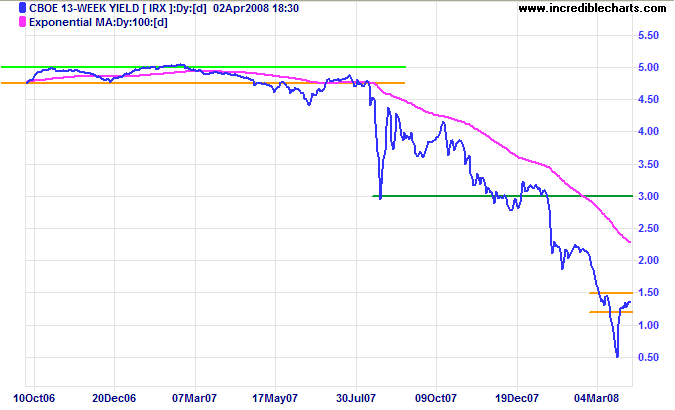Click the 1.00 y-axis label
Image resolution: width=675 pixels, height=410 pixels.
648,325
